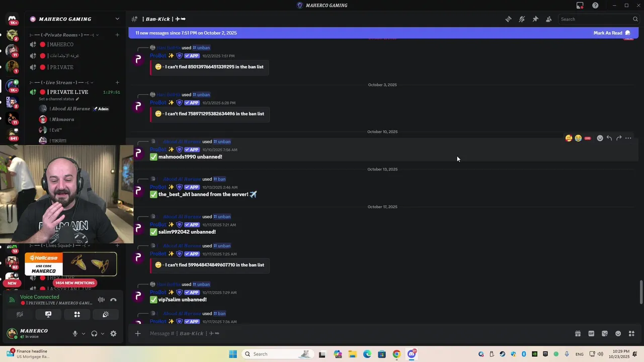The height and width of the screenshot is (362, 644).
Task: Click the Ban-Kick message input
Action: coord(352,333)
